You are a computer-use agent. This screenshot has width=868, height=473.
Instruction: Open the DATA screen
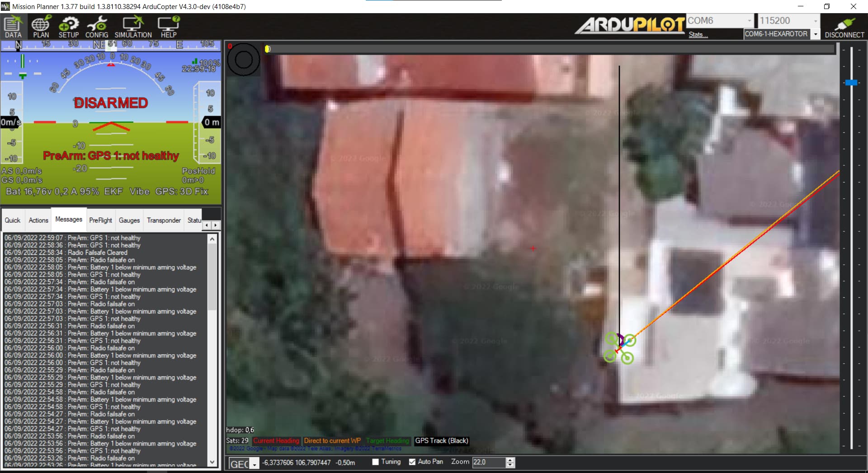coord(12,26)
